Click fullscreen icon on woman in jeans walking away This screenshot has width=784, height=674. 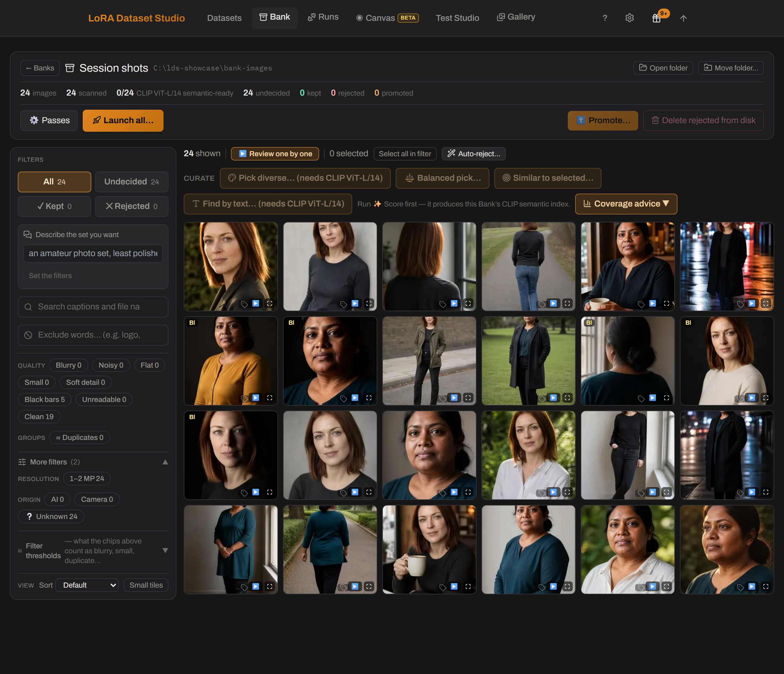[567, 303]
